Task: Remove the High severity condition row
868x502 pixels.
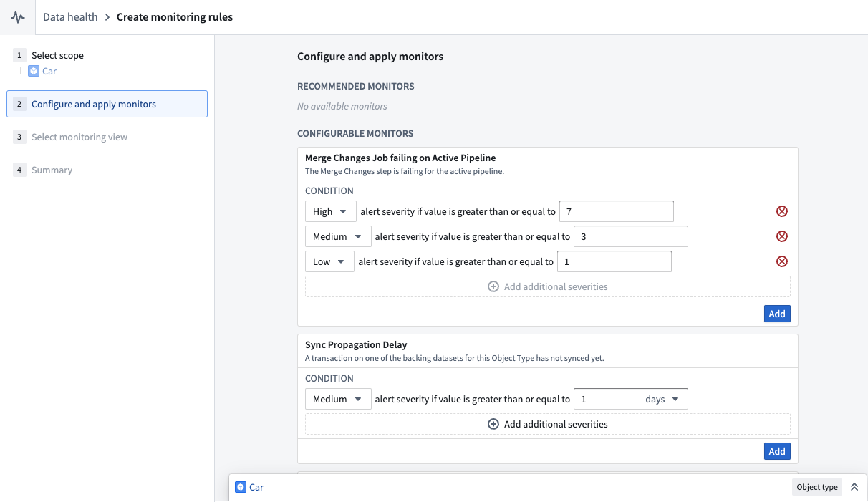Action: tap(782, 211)
